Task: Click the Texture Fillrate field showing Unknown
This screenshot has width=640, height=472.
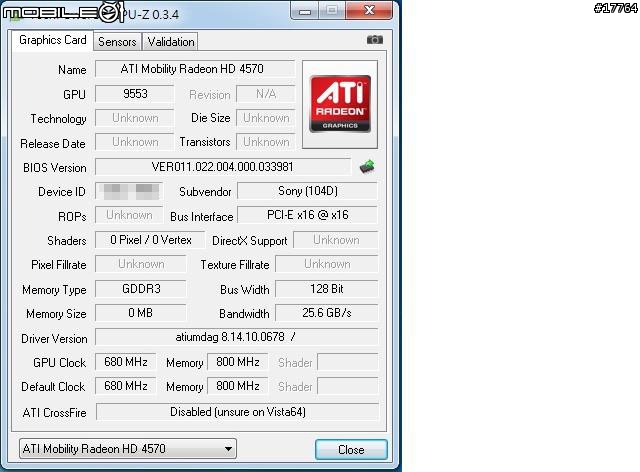Action: tap(327, 264)
